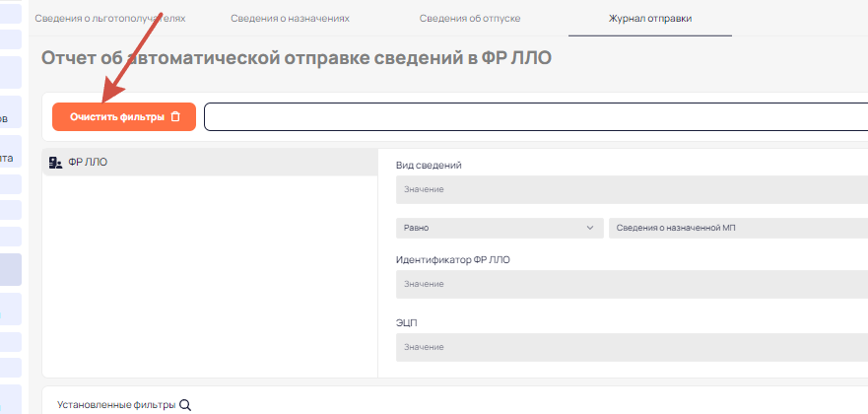Select the Журнал отправки tab

(x=650, y=19)
